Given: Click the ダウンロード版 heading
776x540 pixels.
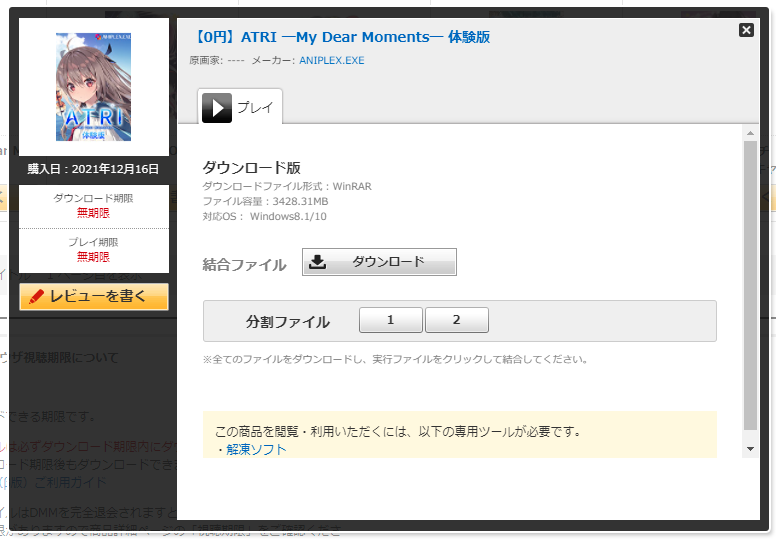Looking at the screenshot, I should [x=251, y=168].
